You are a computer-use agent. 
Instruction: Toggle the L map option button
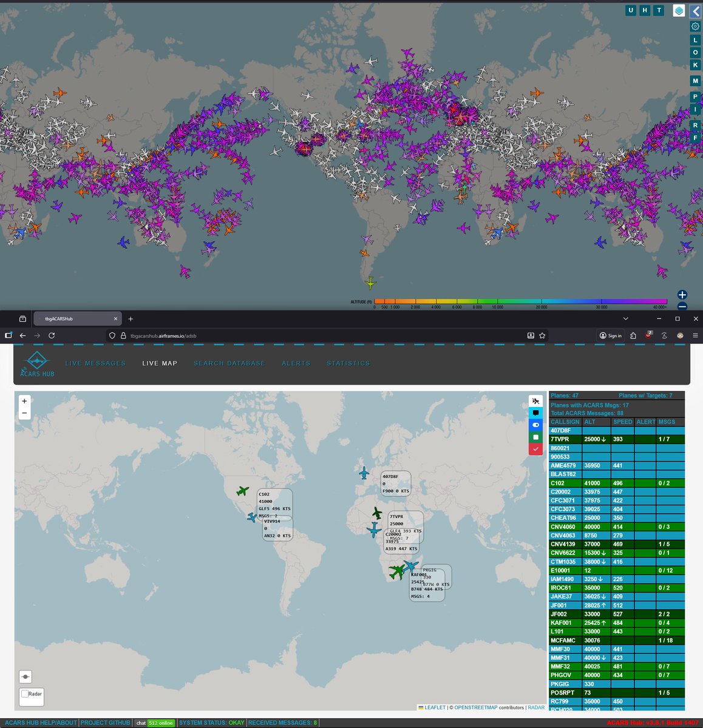coord(696,40)
